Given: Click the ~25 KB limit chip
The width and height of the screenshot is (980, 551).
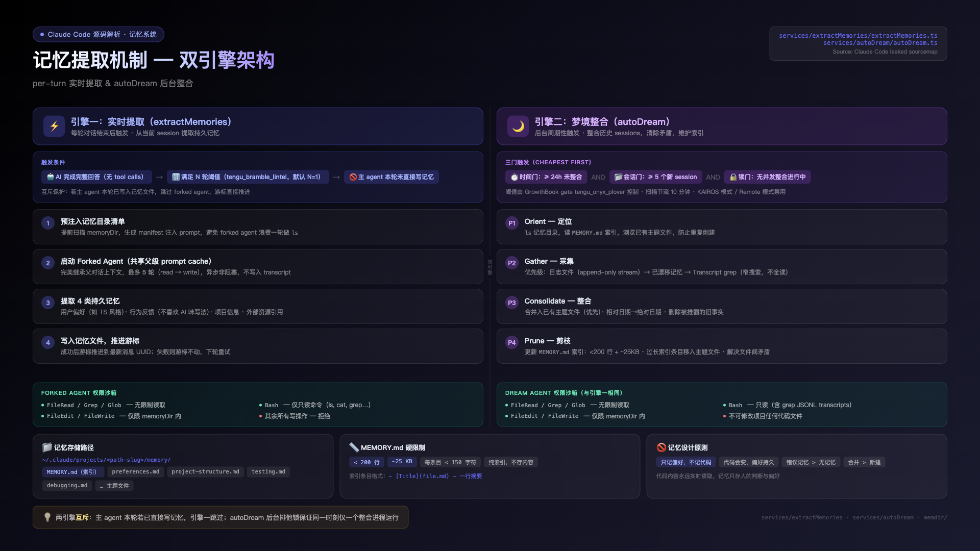Looking at the screenshot, I should pos(402,462).
